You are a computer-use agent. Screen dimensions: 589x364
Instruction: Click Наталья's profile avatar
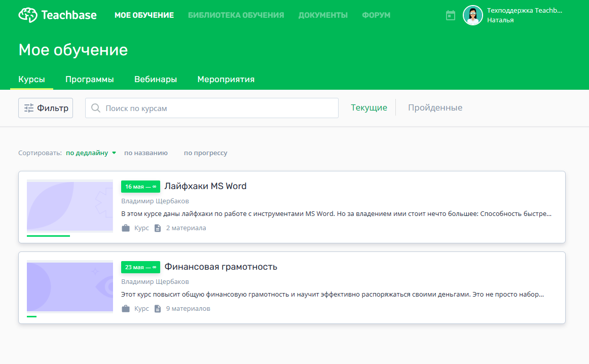coord(472,15)
